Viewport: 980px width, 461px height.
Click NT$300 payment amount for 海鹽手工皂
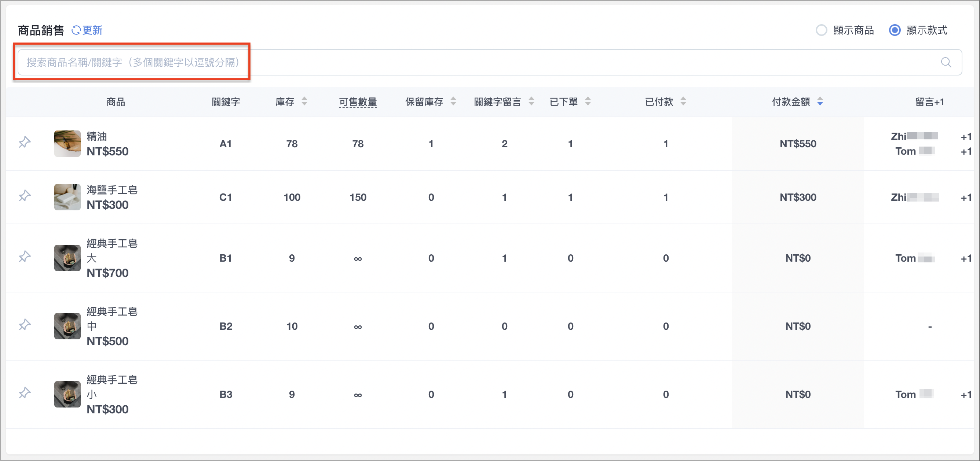(798, 198)
